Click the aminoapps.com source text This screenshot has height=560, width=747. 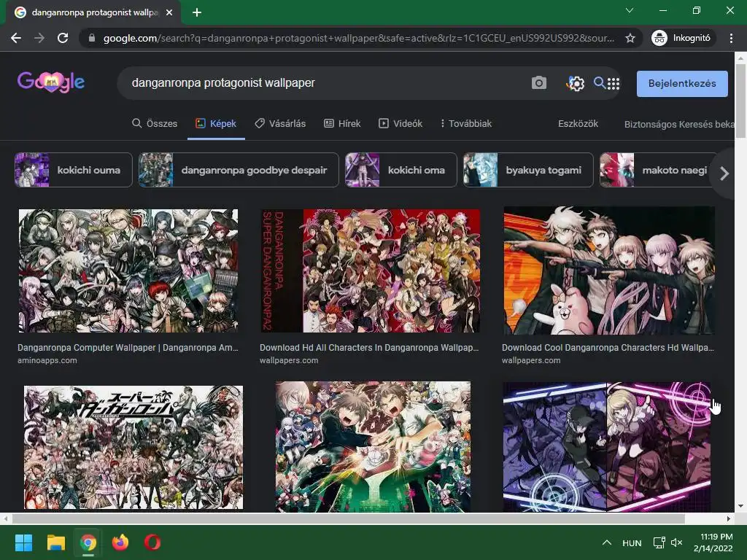[x=47, y=360]
